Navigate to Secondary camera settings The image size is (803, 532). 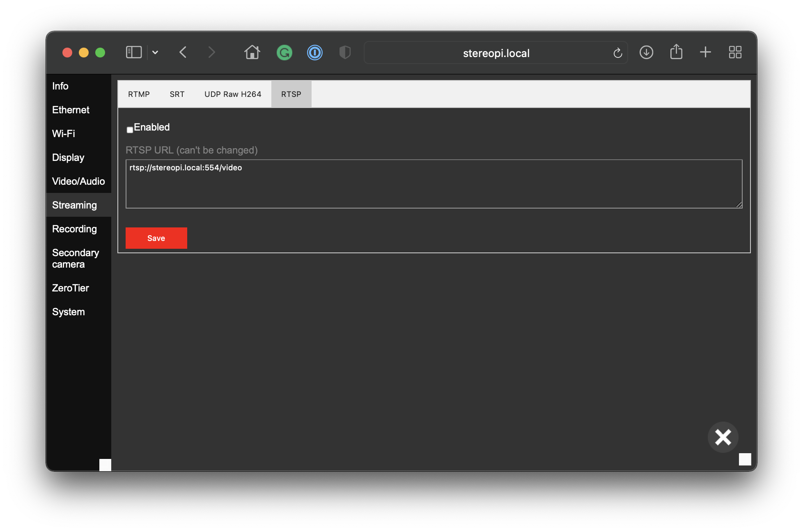coord(76,259)
